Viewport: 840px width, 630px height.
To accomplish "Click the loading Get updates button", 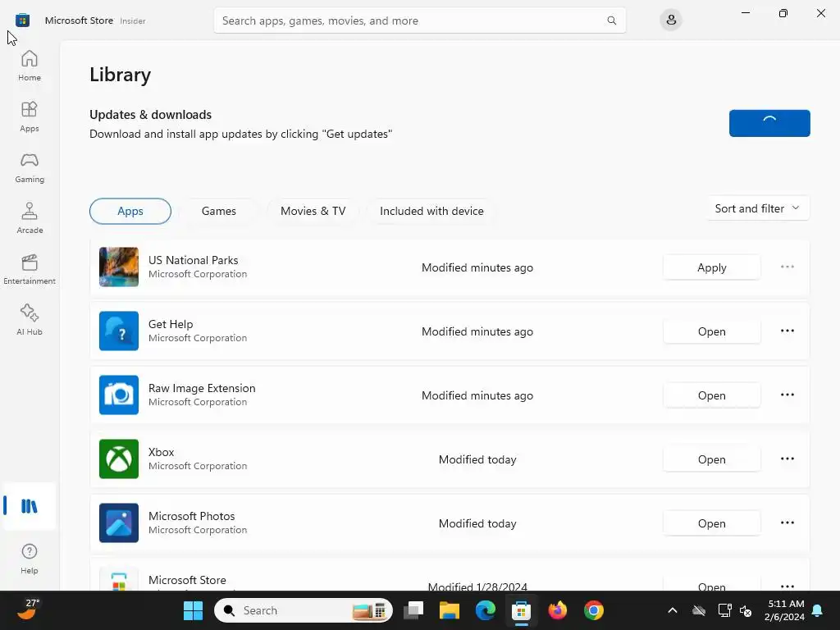I will (769, 123).
